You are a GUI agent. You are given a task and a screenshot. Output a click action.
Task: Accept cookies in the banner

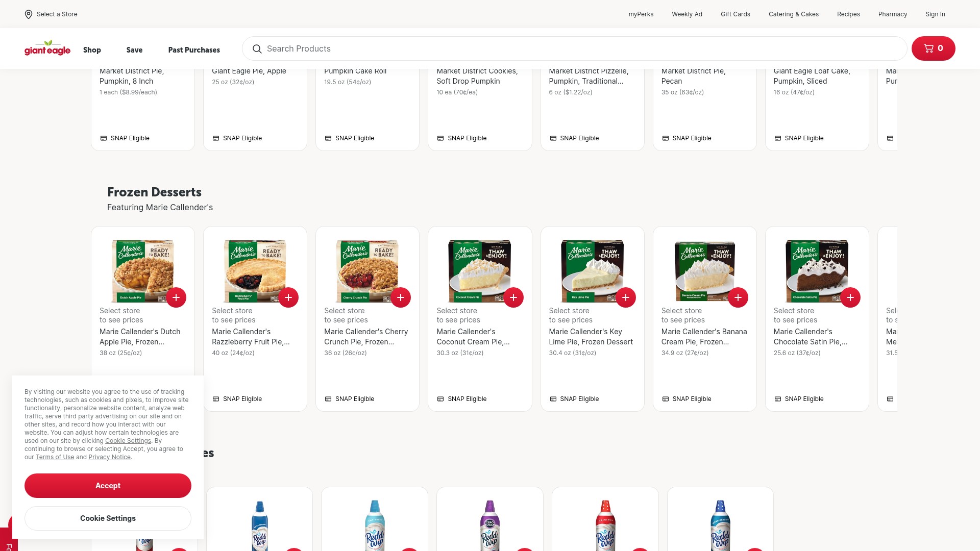point(108,486)
